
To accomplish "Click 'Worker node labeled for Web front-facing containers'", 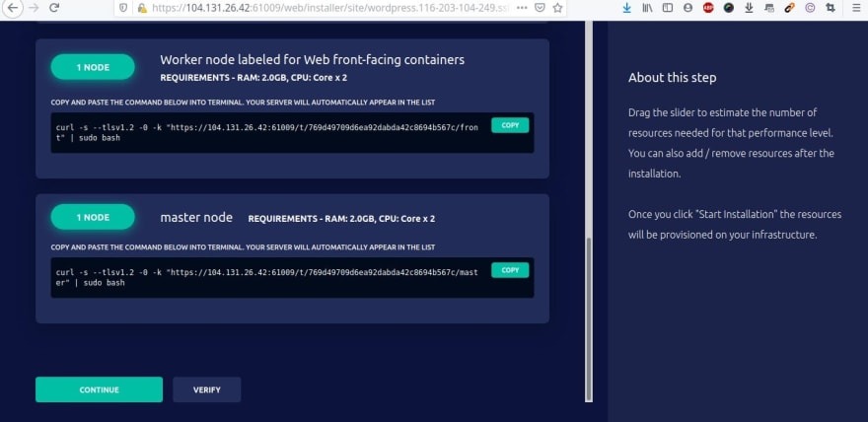I will pos(313,60).
